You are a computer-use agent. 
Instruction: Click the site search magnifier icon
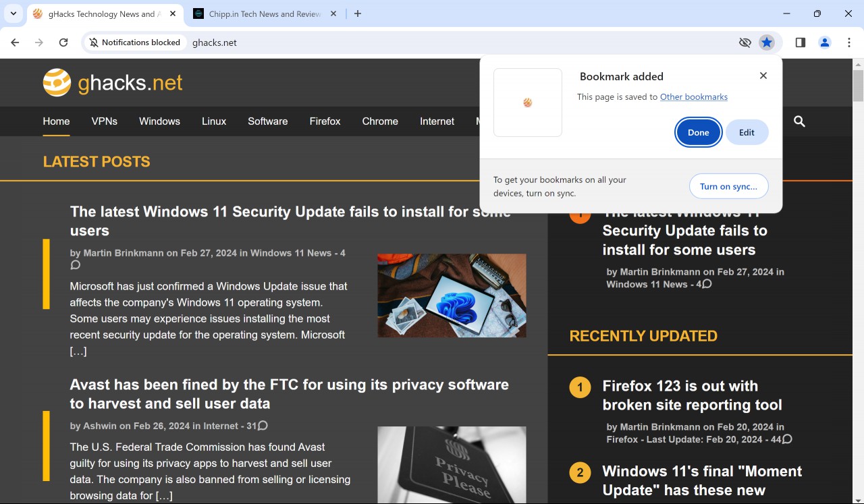799,121
